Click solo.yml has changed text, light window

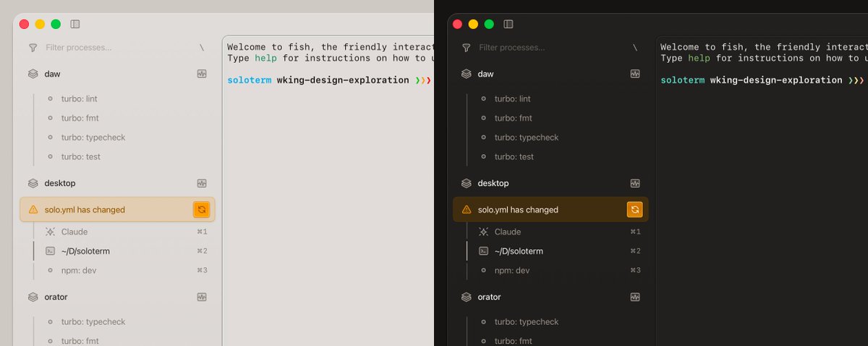[x=85, y=210]
